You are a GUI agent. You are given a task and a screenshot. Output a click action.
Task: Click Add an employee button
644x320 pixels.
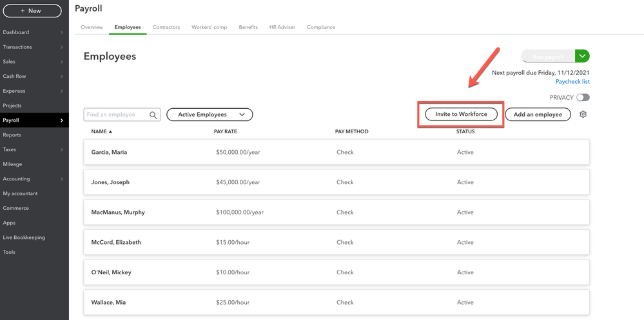[x=538, y=115]
